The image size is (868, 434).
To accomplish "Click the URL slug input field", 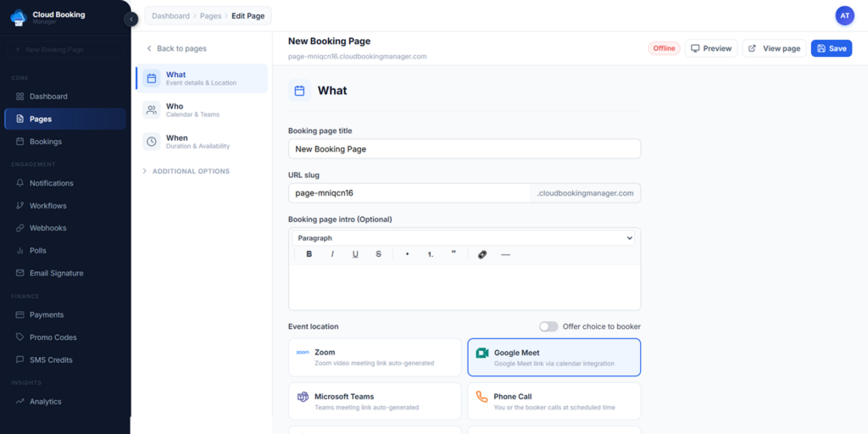I will click(409, 193).
